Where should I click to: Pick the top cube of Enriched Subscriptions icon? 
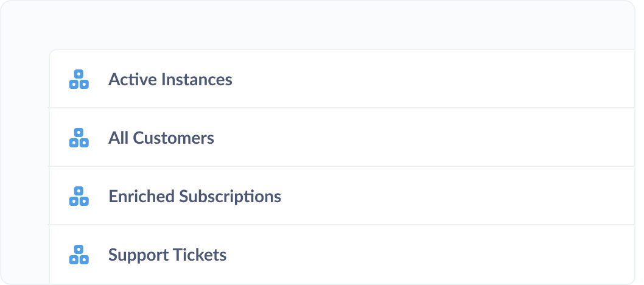tap(79, 191)
